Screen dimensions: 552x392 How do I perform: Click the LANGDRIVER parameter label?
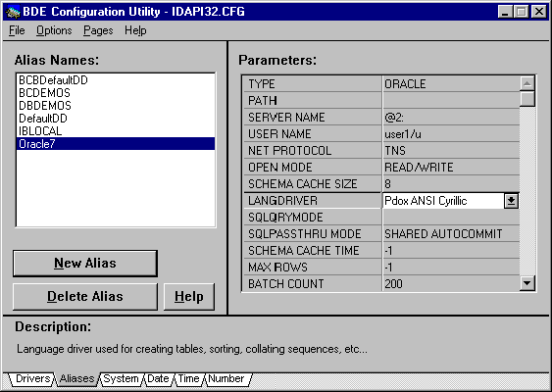(313, 201)
